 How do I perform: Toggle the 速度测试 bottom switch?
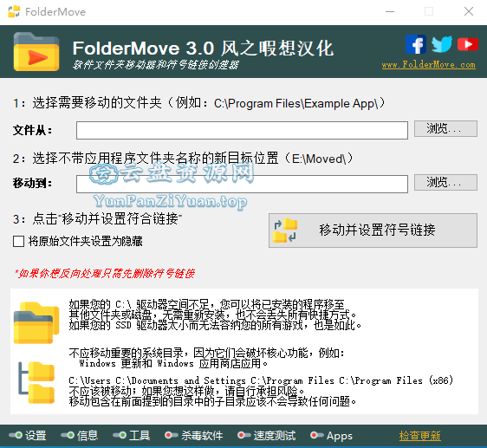(244, 435)
